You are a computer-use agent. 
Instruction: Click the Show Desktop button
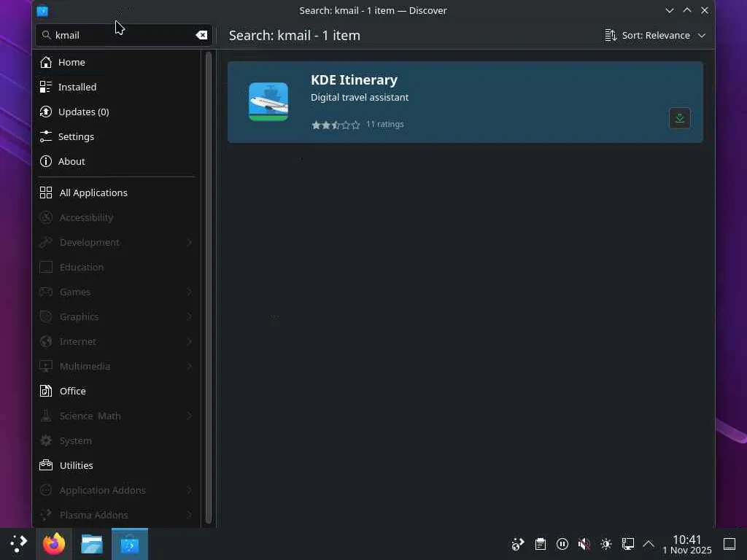pos(729,544)
